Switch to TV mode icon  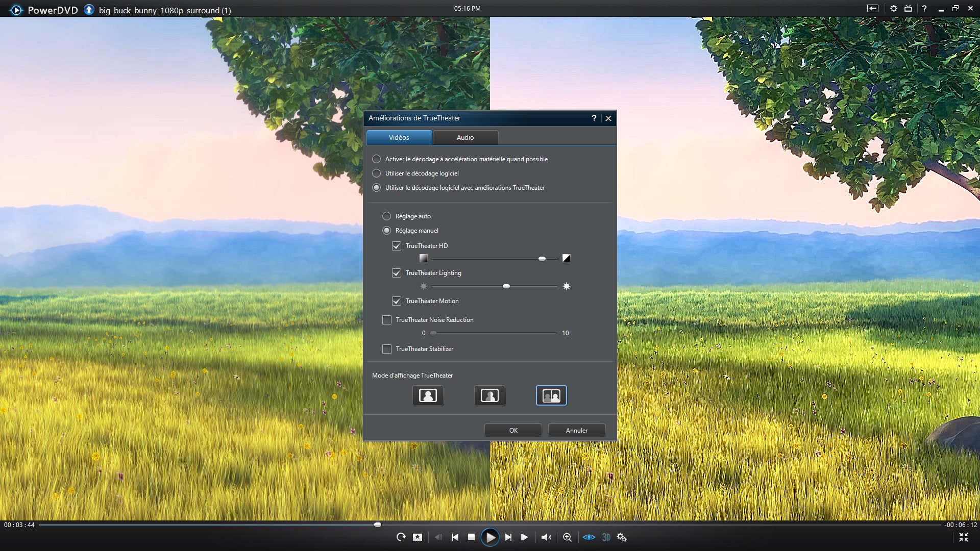[x=909, y=9]
